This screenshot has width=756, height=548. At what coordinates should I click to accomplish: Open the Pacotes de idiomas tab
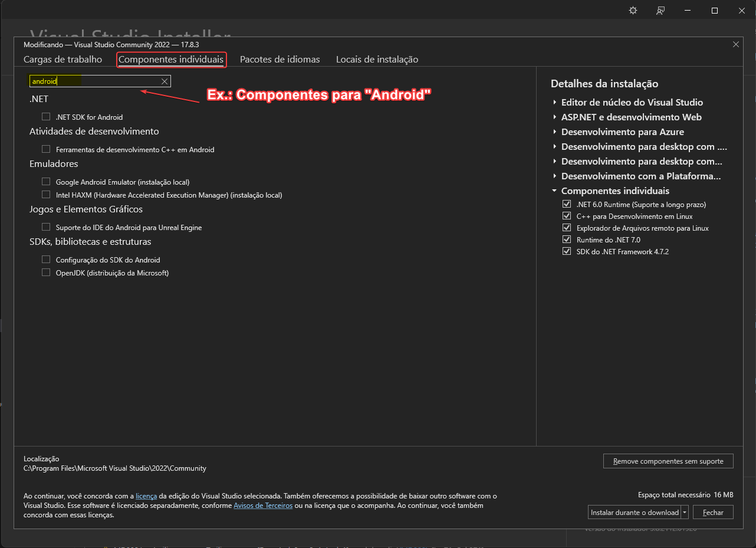(x=280, y=59)
